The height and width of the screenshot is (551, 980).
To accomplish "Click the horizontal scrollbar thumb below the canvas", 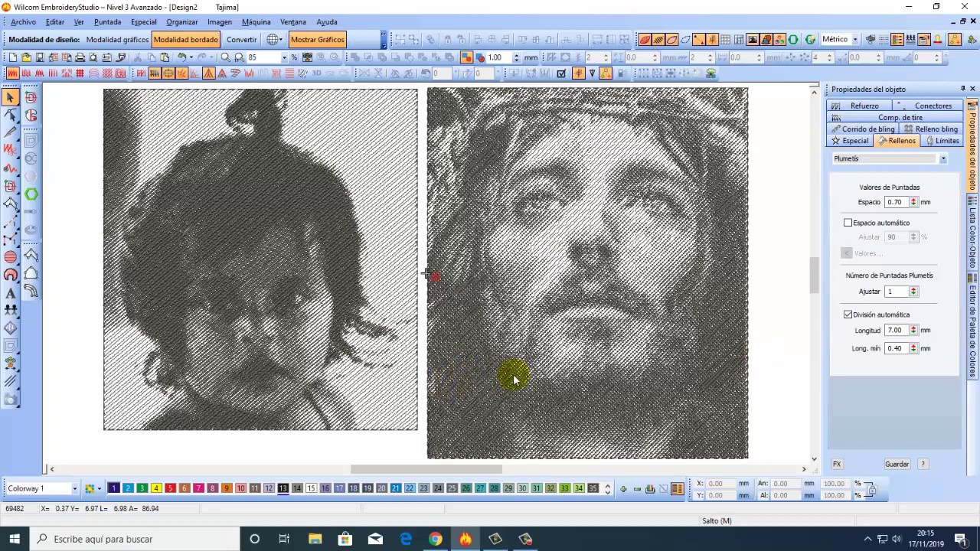I will (426, 469).
